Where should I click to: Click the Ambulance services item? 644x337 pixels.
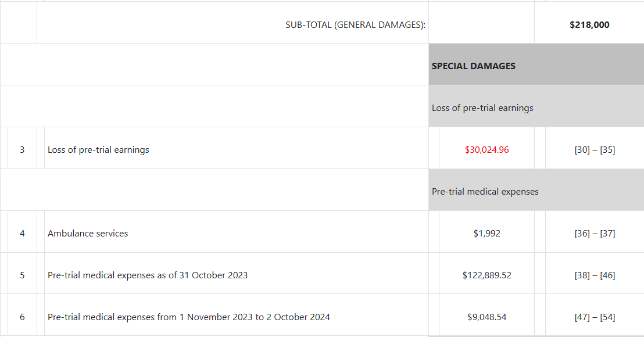pos(88,234)
